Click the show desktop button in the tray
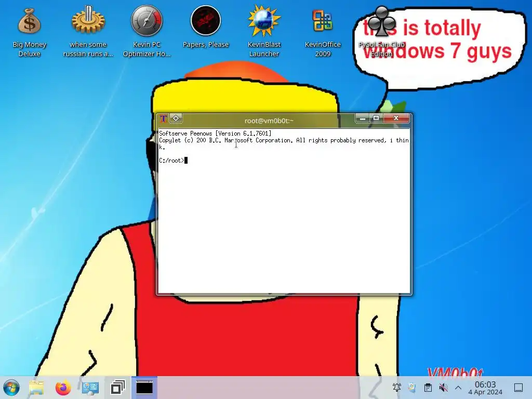The height and width of the screenshot is (399, 532). (518, 388)
